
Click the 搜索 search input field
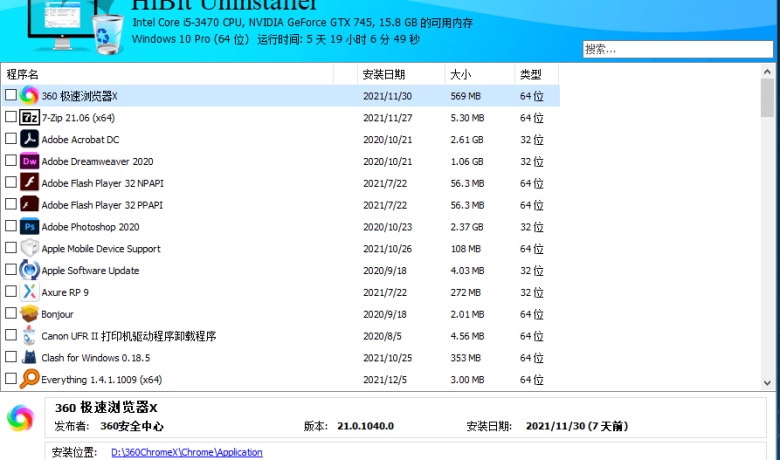click(678, 49)
